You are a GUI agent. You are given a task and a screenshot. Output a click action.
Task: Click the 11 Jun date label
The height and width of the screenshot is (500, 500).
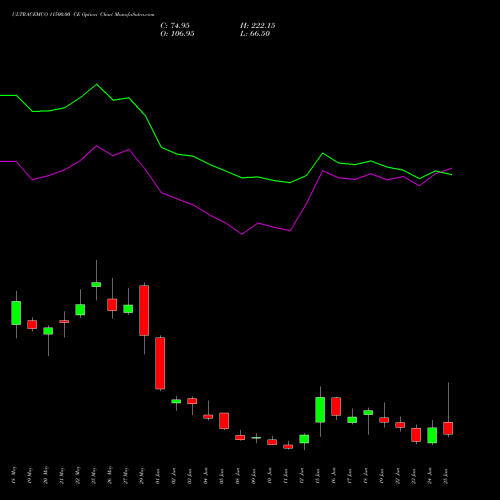286,476
